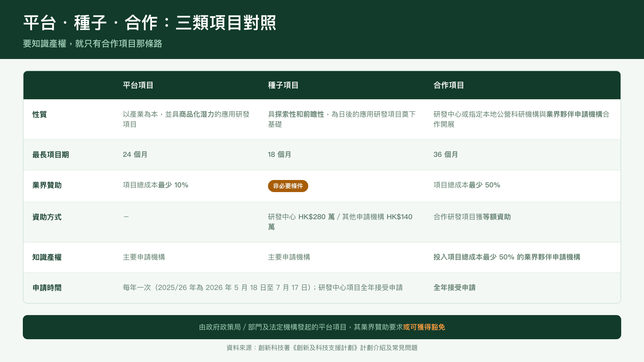The height and width of the screenshot is (362, 644).
Task: Click the 研發中心或指定本地公營科研機構 collaboration description
Action: click(521, 119)
